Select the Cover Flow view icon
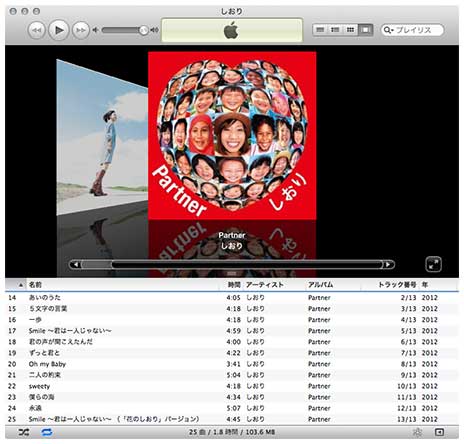464x444 pixels. coord(365,30)
